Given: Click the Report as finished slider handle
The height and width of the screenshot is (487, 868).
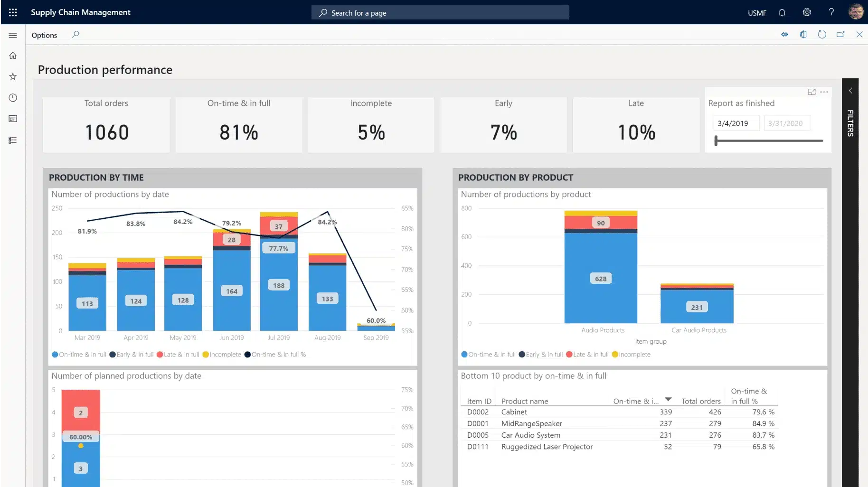Looking at the screenshot, I should click(716, 140).
